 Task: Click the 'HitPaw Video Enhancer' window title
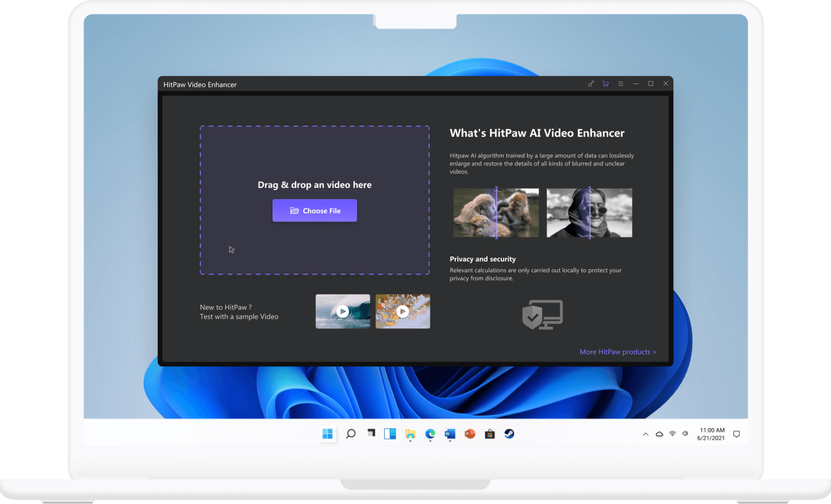coord(200,84)
